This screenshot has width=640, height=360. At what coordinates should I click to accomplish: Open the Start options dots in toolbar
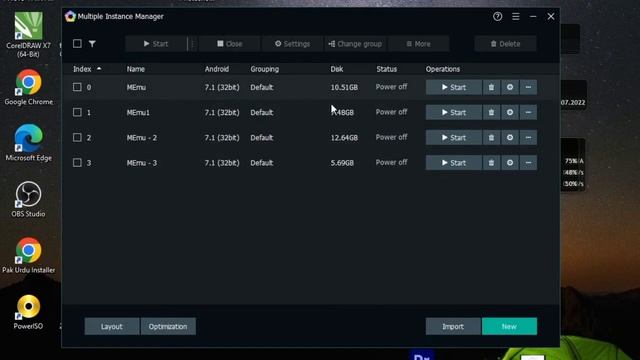193,44
